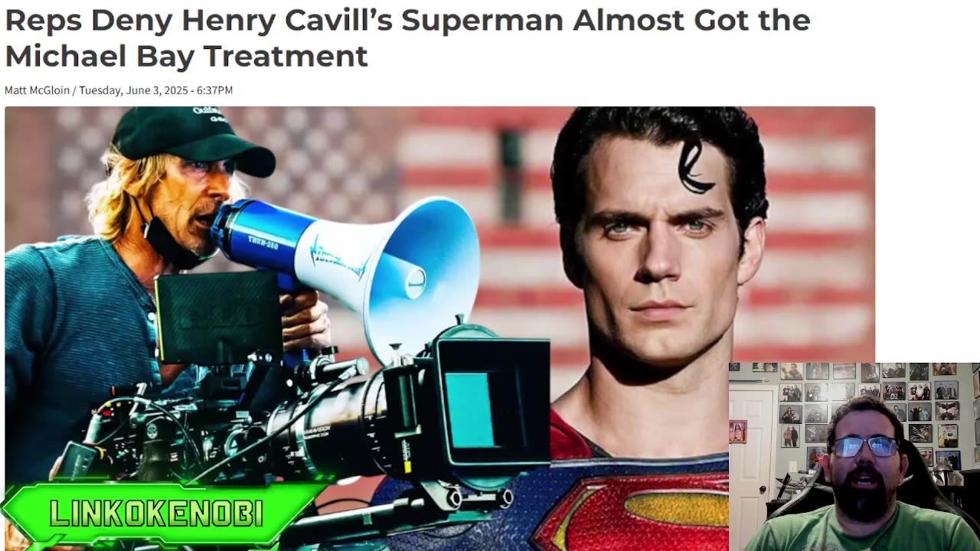The height and width of the screenshot is (551, 980).
Task: Click the publication date Tuesday, June 3, 2025
Action: 133,90
